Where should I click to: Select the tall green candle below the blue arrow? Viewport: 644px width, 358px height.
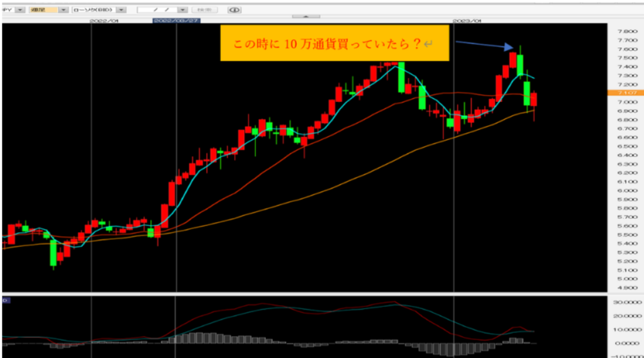pyautogui.click(x=521, y=65)
